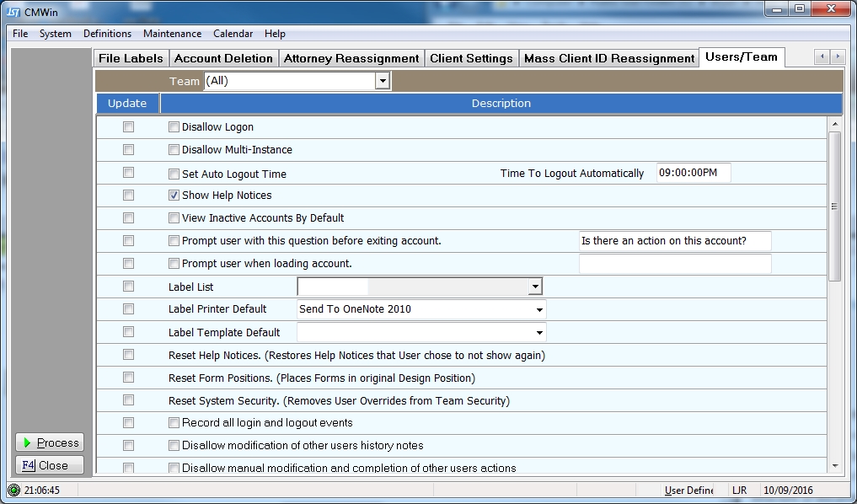Expand the Label Printer Default dropdown

(539, 309)
